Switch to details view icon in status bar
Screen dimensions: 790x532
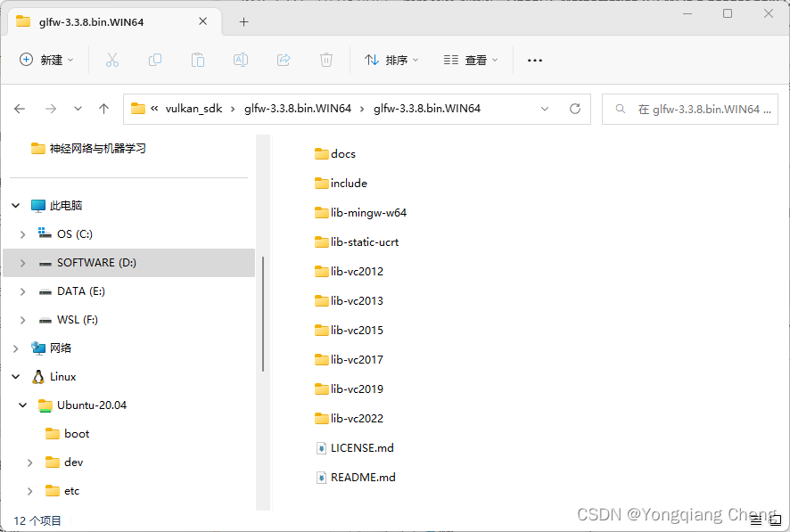[x=756, y=521]
